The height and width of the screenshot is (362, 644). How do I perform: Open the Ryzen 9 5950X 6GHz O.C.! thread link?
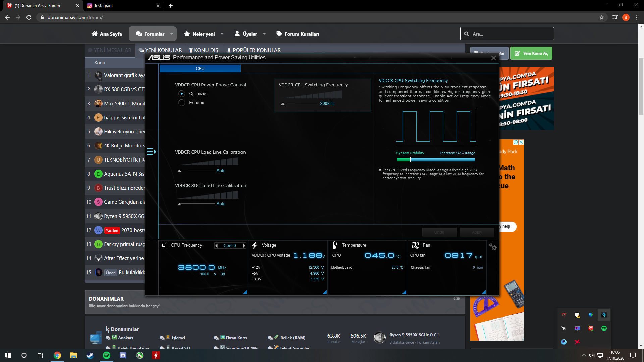click(x=414, y=335)
